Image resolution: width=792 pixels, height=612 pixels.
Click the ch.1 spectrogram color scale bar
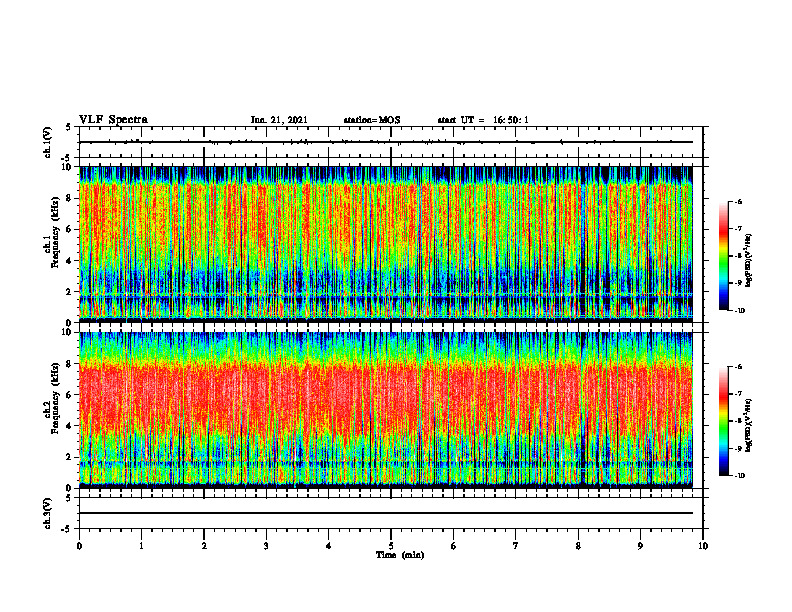[723, 256]
